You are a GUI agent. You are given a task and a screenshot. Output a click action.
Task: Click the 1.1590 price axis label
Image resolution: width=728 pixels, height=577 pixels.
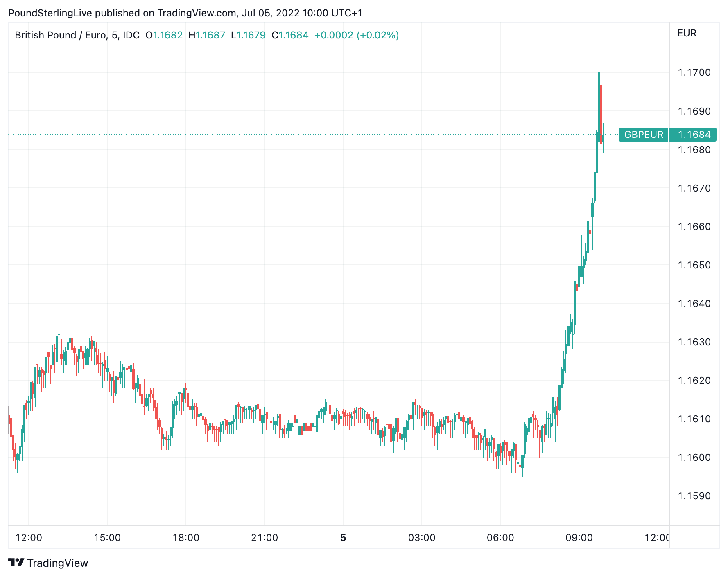click(694, 496)
